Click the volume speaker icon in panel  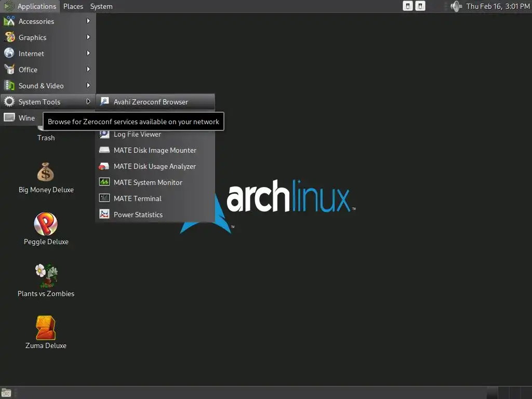456,6
